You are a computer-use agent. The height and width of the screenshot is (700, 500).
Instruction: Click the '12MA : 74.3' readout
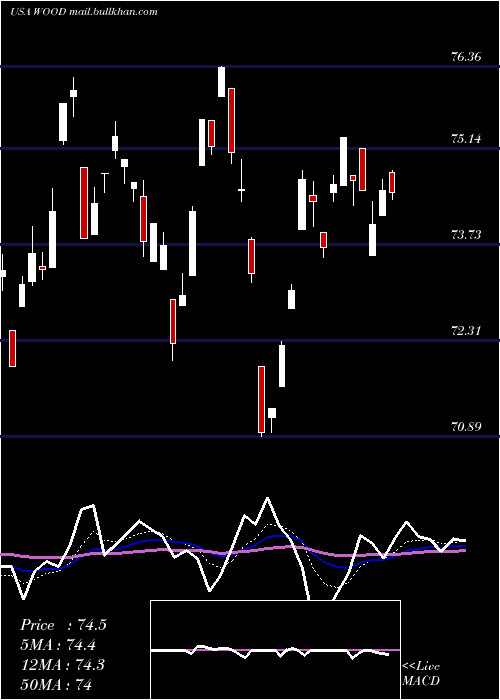pos(62,664)
